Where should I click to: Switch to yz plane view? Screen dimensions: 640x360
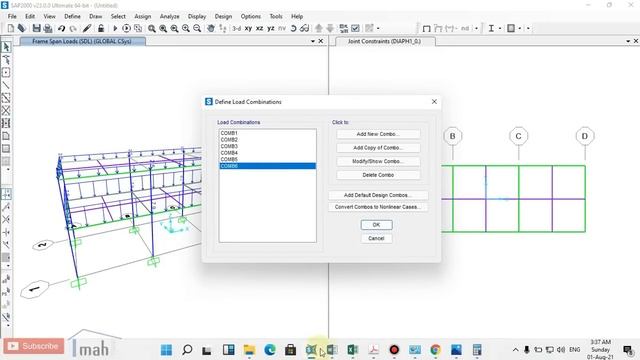271,28
